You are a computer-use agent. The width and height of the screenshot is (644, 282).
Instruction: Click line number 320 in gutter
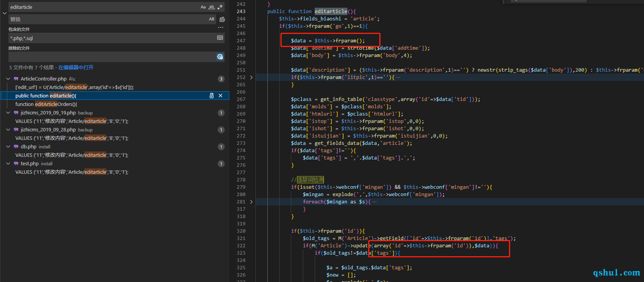241,231
